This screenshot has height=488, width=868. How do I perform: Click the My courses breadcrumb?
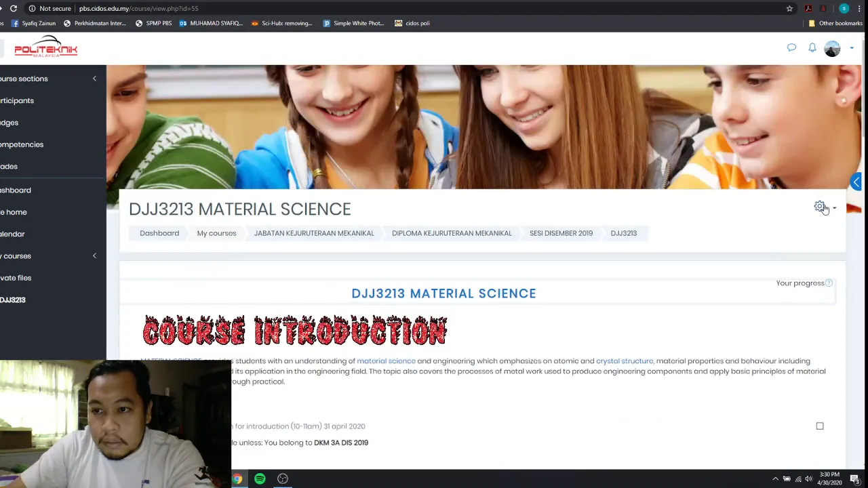pyautogui.click(x=216, y=233)
